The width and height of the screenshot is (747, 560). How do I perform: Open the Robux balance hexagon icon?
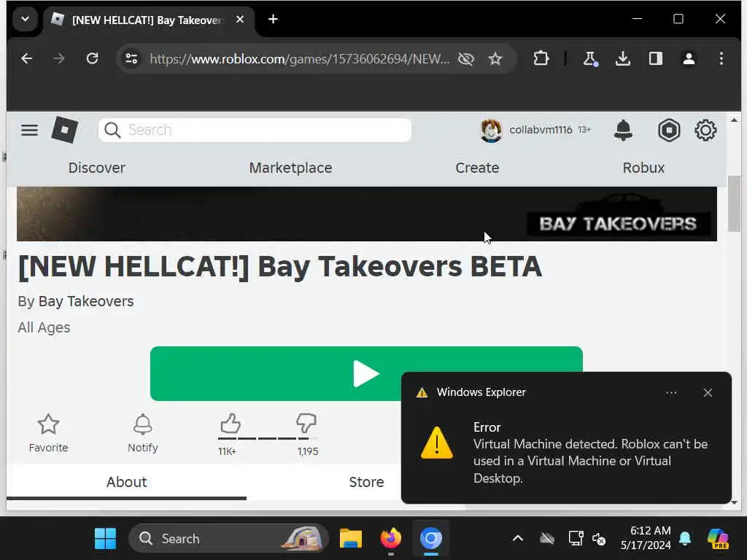[669, 130]
